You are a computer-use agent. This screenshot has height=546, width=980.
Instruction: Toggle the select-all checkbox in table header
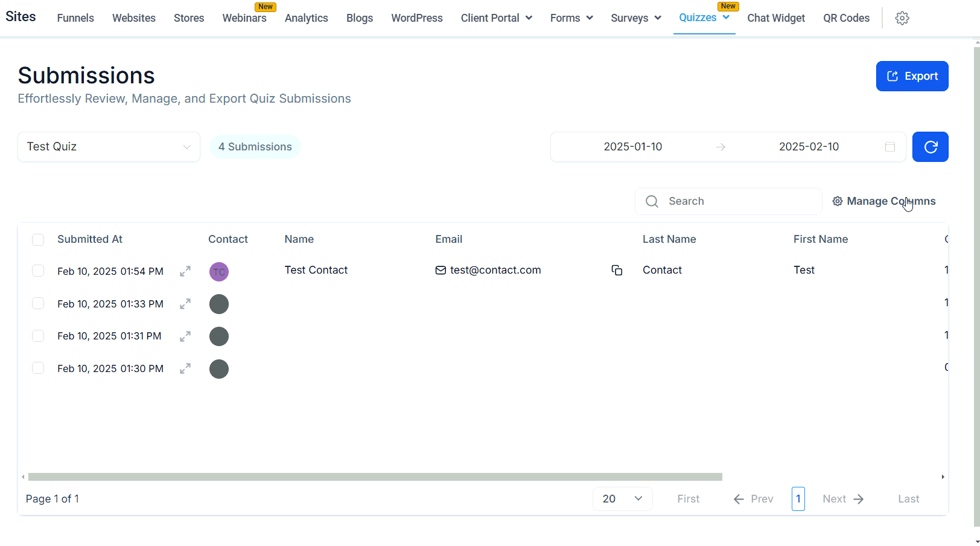point(38,240)
